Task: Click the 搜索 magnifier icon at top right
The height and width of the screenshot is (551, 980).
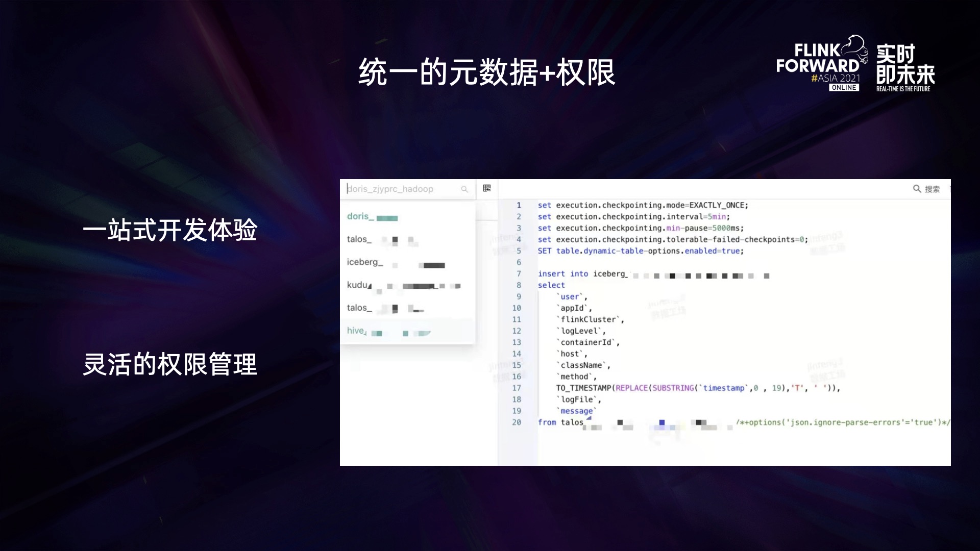Action: pyautogui.click(x=917, y=189)
